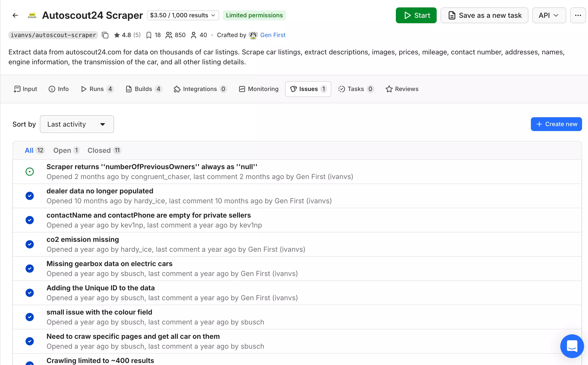Open 'dealer data no longer populated' issue
Image resolution: width=588 pixels, height=365 pixels.
(100, 191)
